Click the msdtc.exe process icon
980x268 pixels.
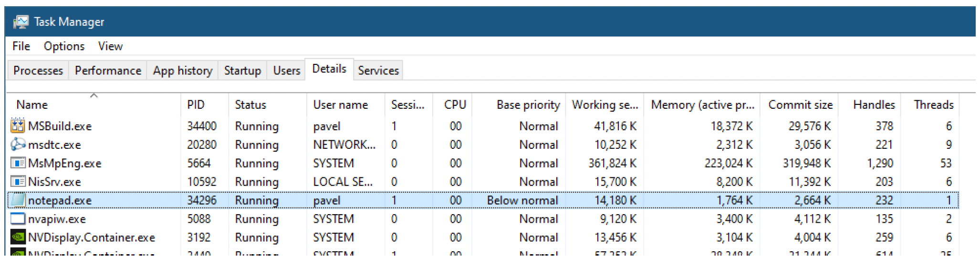click(x=18, y=144)
